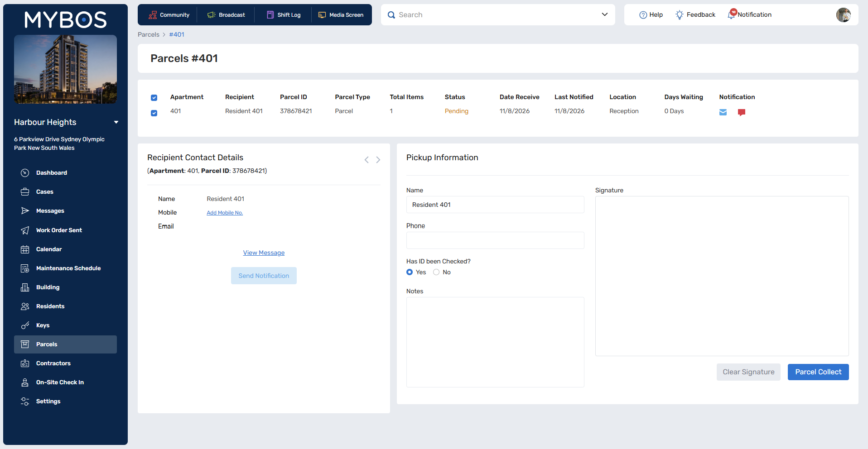Click the Harbour Heights building photo
The width and height of the screenshot is (868, 449).
[65, 69]
